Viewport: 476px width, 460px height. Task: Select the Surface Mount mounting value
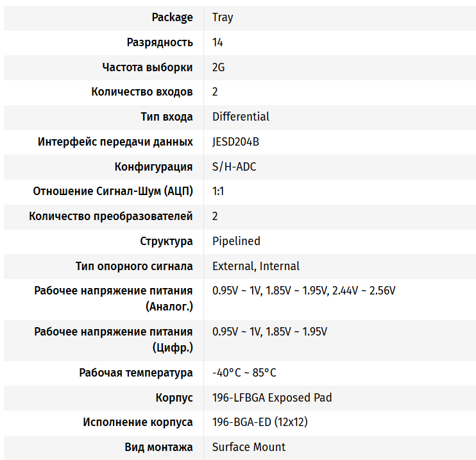[249, 447]
